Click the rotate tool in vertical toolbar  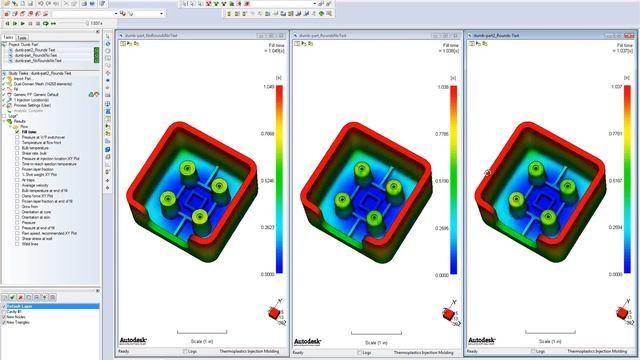point(108,44)
